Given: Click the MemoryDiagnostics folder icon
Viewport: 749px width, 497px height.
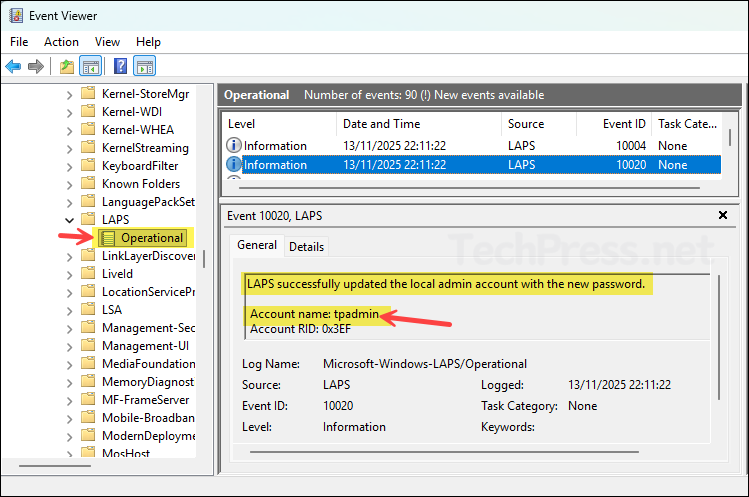Looking at the screenshot, I should [89, 382].
